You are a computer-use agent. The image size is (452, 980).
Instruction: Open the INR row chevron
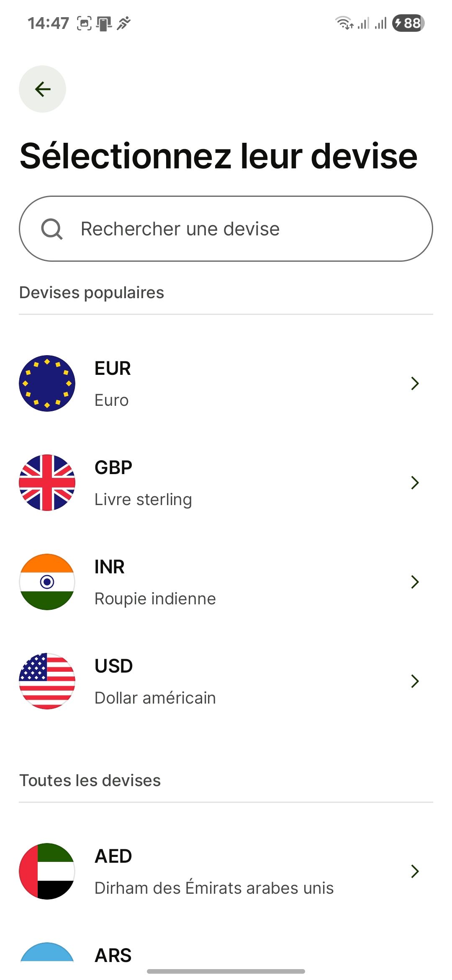[x=415, y=582]
